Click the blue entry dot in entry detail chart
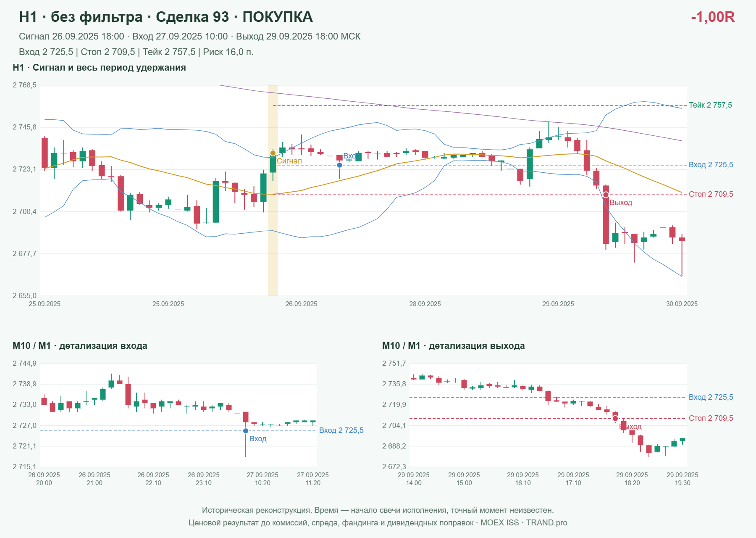756x538 pixels. (246, 431)
